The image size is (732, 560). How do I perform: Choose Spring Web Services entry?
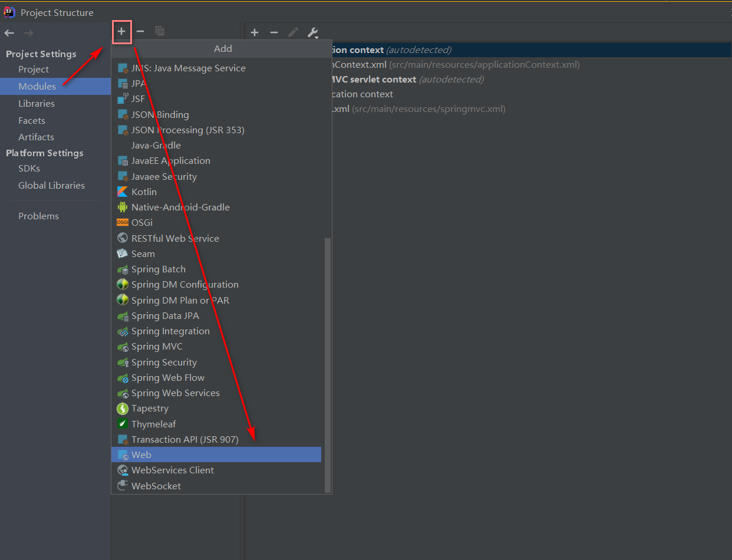[x=217, y=393]
